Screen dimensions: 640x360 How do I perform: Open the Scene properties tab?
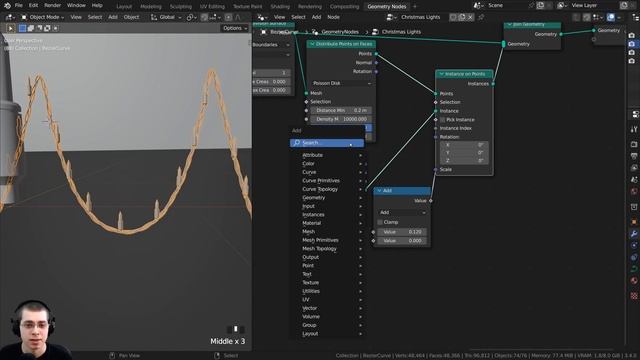[x=634, y=180]
